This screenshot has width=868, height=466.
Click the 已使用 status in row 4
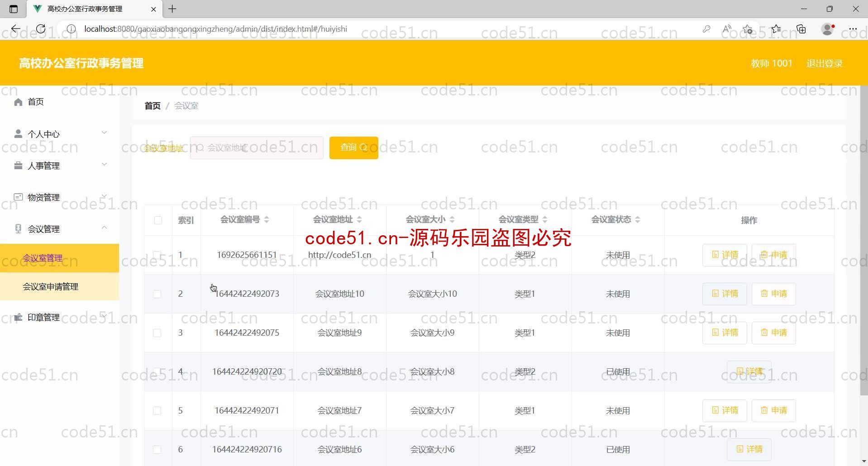(618, 372)
